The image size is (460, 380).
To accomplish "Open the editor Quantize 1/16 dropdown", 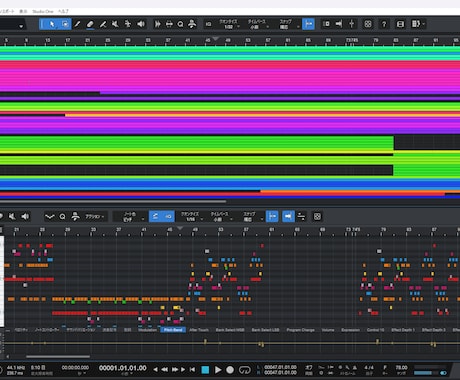I will pos(191,217).
